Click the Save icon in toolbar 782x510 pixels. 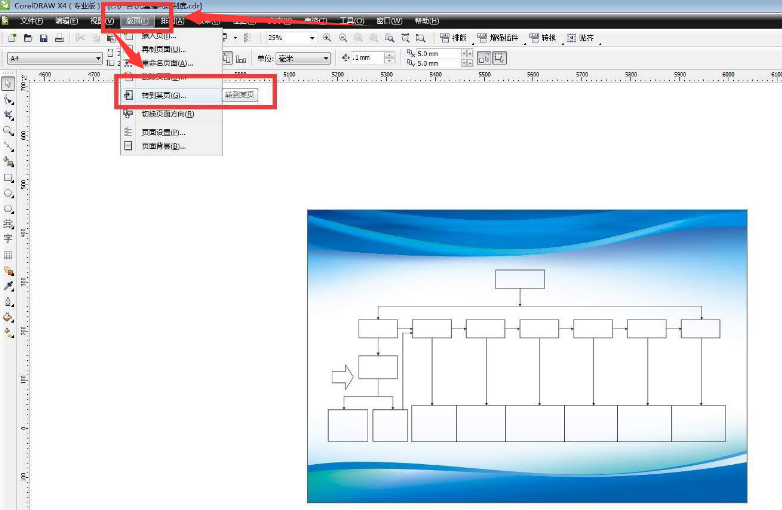tap(43, 38)
